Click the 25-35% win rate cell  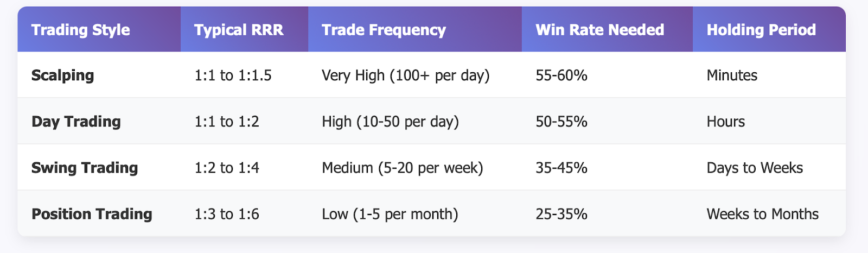click(x=561, y=214)
